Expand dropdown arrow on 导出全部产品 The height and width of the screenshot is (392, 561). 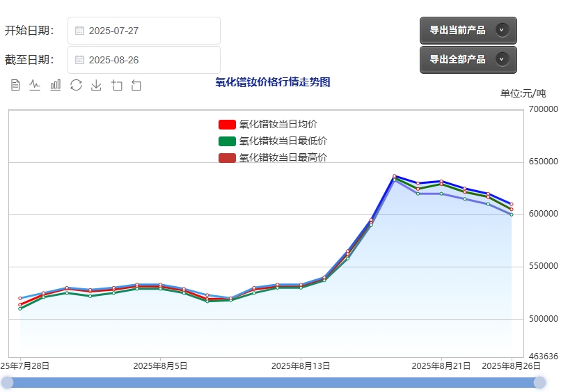(502, 59)
